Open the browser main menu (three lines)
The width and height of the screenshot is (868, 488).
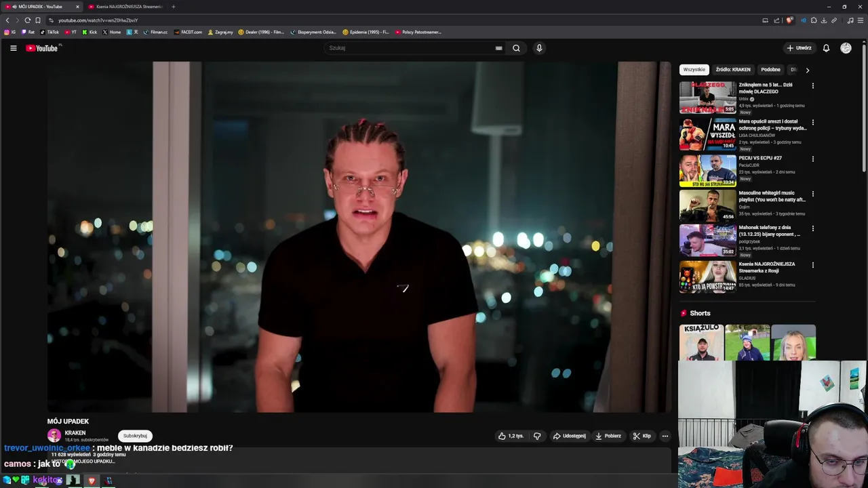point(861,20)
